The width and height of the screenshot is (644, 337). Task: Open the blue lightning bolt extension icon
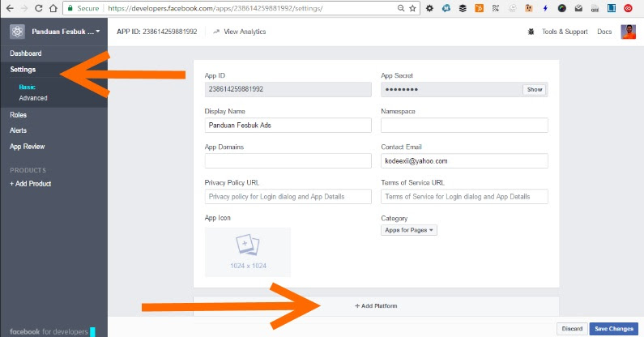545,8
